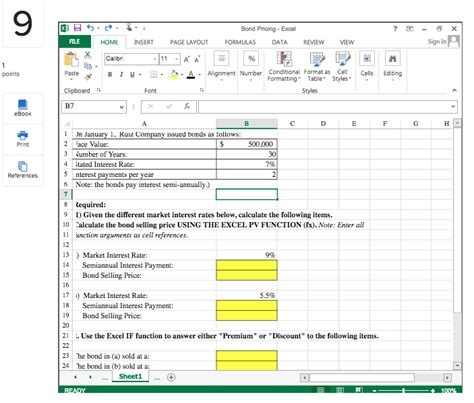Click the References icon in sidebar
Viewport: 474px width, 403px height.
pos(22,166)
